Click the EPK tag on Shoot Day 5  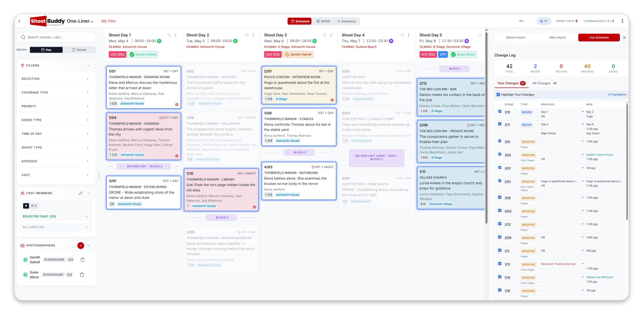coord(443,54)
